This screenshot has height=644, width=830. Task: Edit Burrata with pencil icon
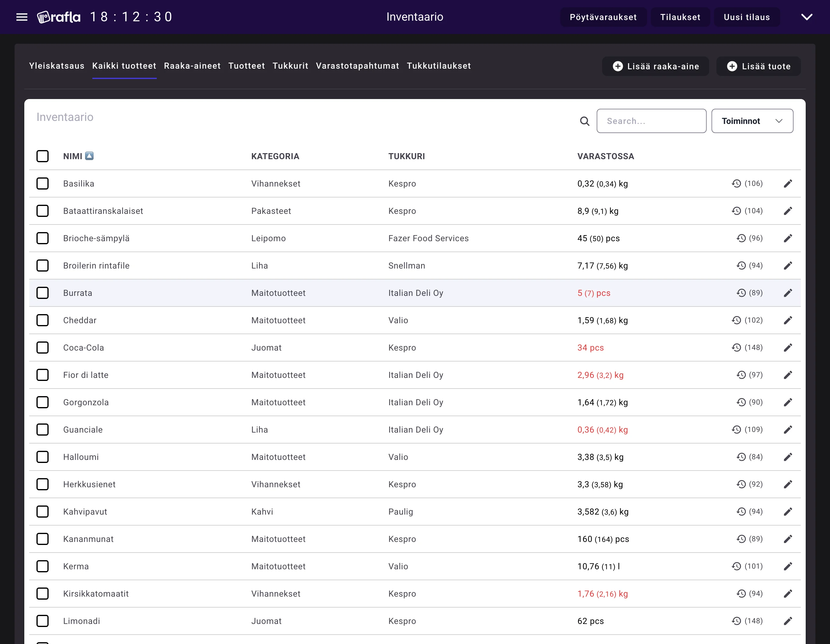coord(788,293)
